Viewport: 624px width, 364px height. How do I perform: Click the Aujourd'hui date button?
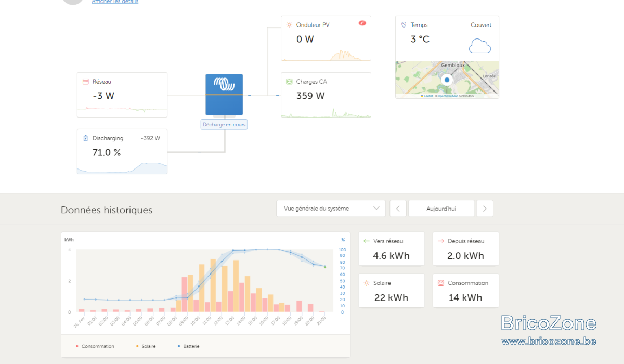point(441,209)
